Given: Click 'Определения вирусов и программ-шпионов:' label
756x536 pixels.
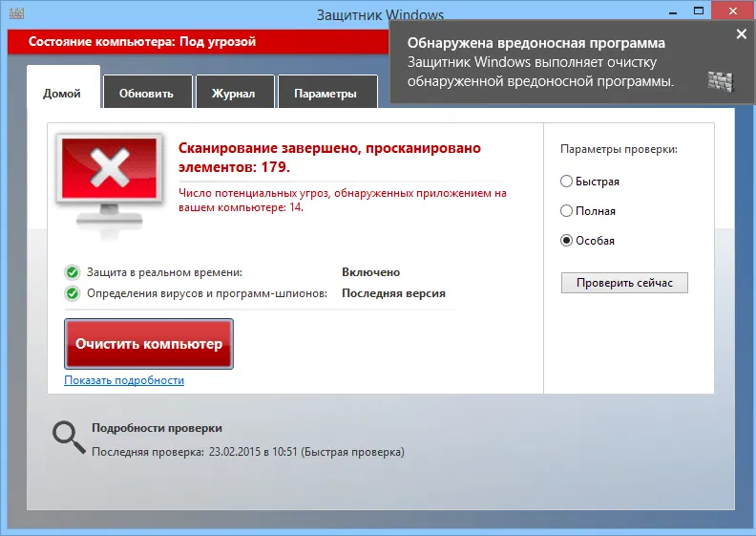Looking at the screenshot, I should coord(207,293).
